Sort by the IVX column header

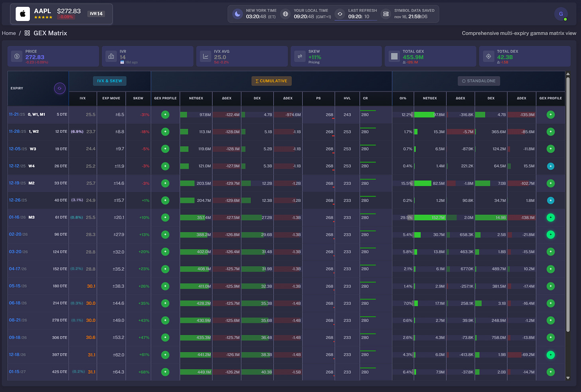83,98
